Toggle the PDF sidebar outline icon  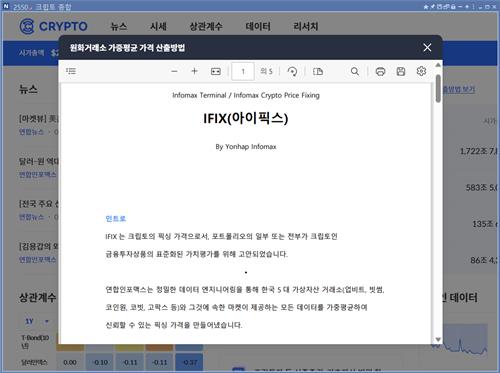[x=71, y=71]
